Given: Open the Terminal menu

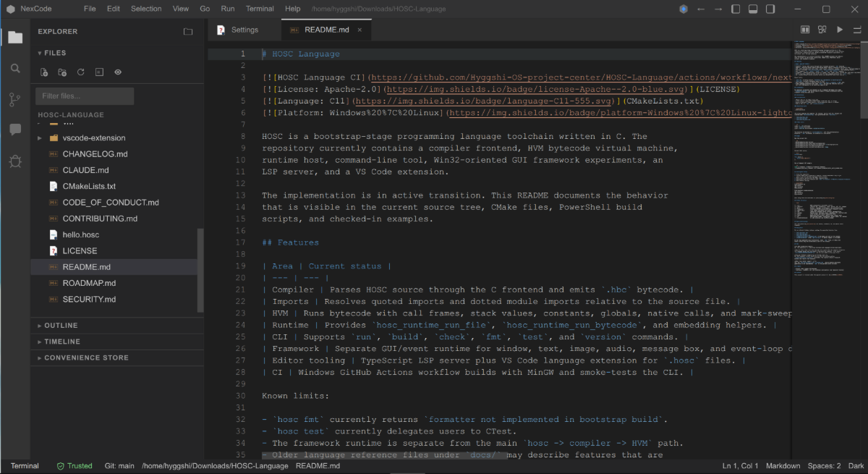Looking at the screenshot, I should 259,9.
